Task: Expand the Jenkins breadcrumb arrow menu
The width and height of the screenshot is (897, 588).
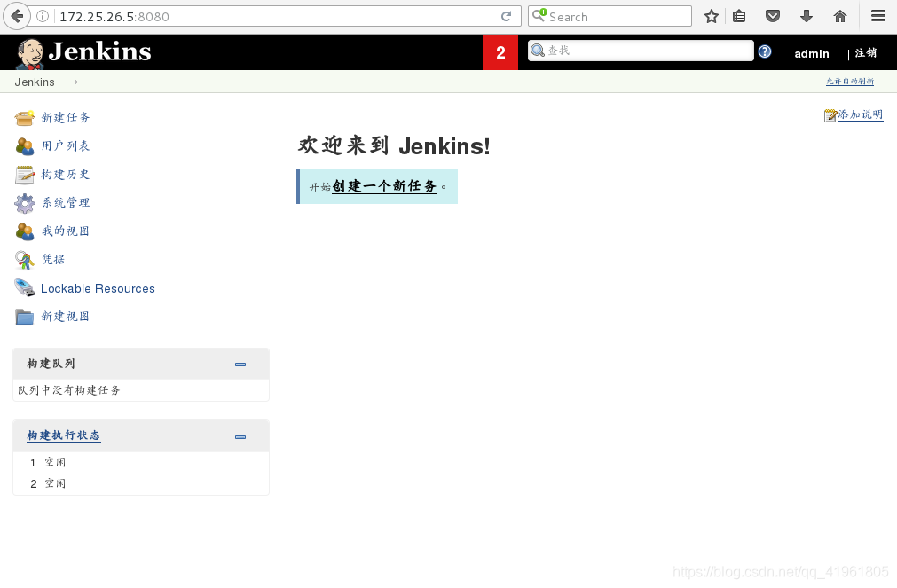Action: click(75, 82)
